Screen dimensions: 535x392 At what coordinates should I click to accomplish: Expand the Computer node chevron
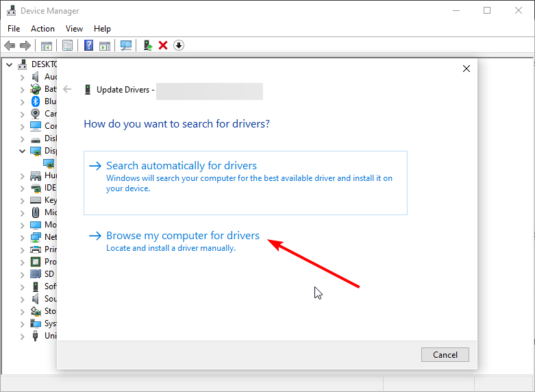(x=22, y=126)
